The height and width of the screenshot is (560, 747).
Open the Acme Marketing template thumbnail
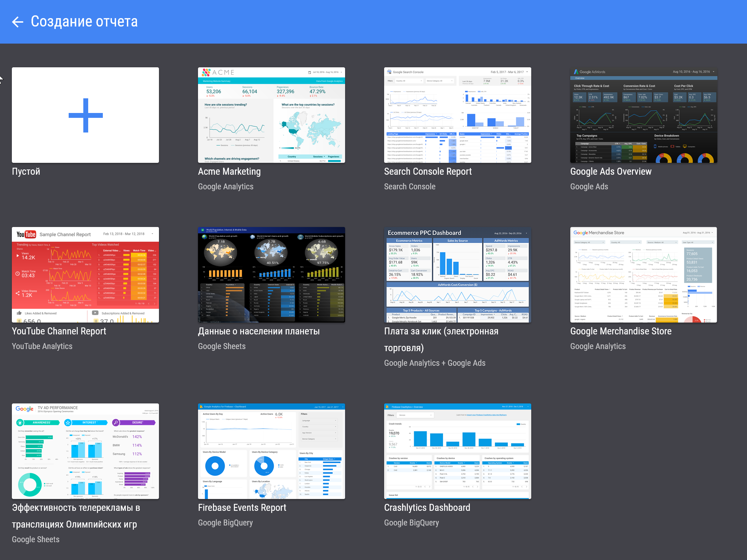[x=271, y=115]
